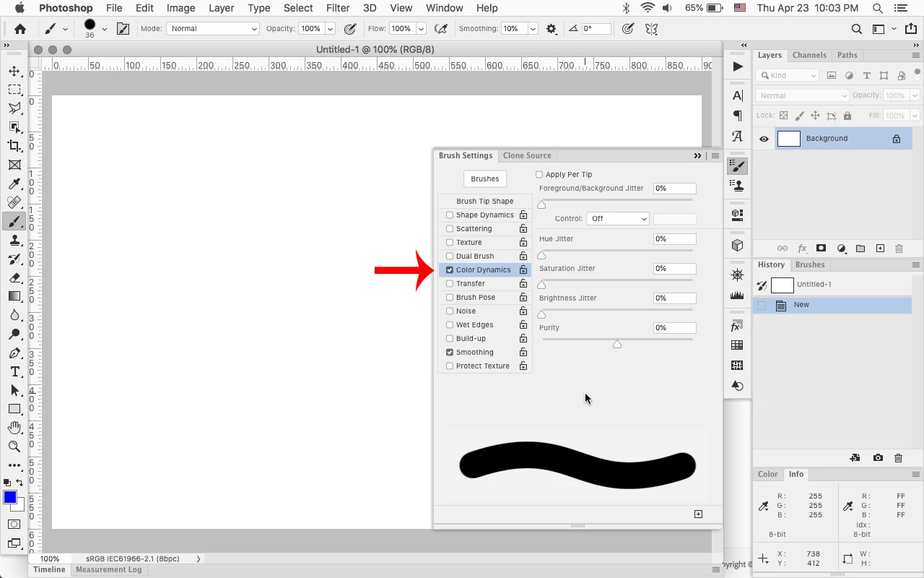Click the lock icon on Background layer
The width and height of the screenshot is (924, 578).
click(x=897, y=139)
